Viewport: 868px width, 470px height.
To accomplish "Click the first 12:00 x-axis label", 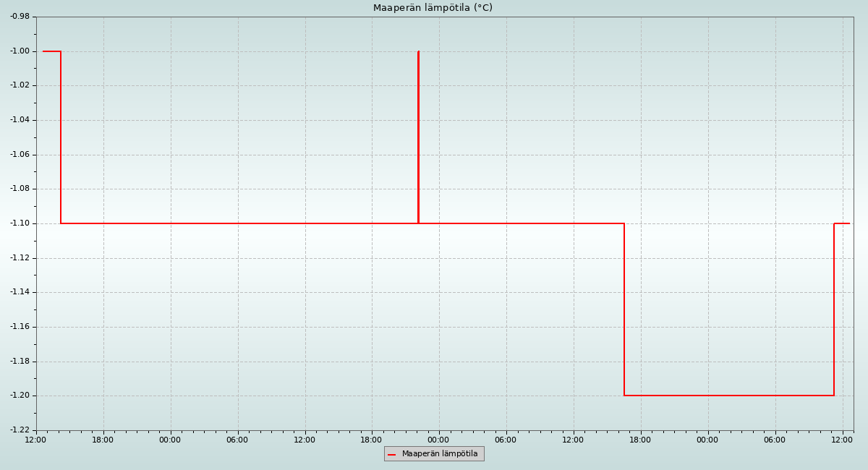I will pos(36,440).
